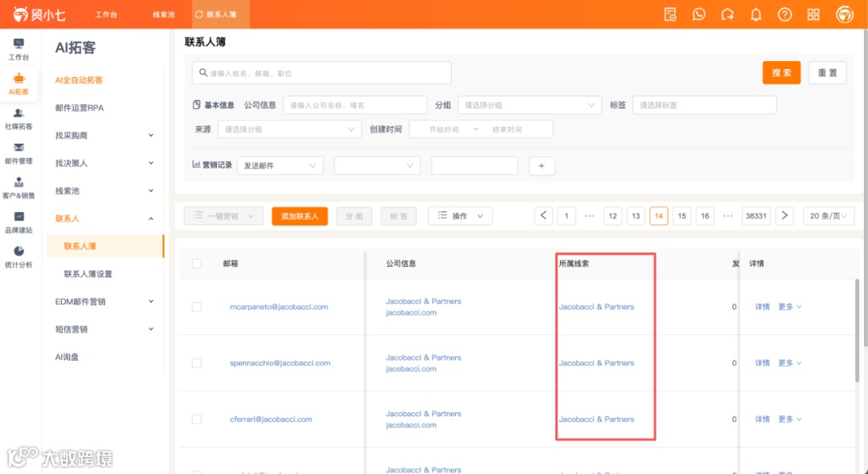Click the 开始时间 date field
Image resolution: width=868 pixels, height=474 pixels.
click(444, 129)
